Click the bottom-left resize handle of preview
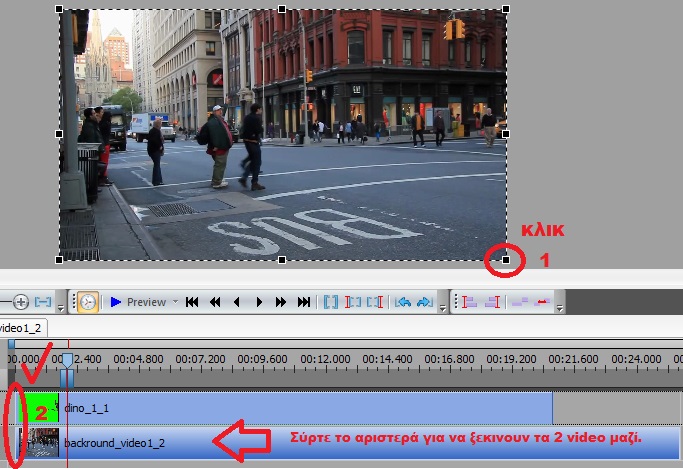Image resolution: width=683 pixels, height=469 pixels. pyautogui.click(x=59, y=260)
